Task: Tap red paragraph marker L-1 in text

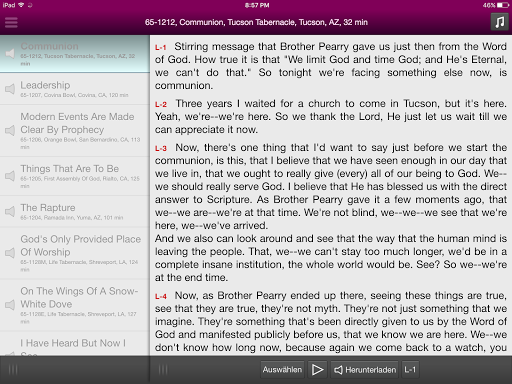Action: [x=160, y=48]
